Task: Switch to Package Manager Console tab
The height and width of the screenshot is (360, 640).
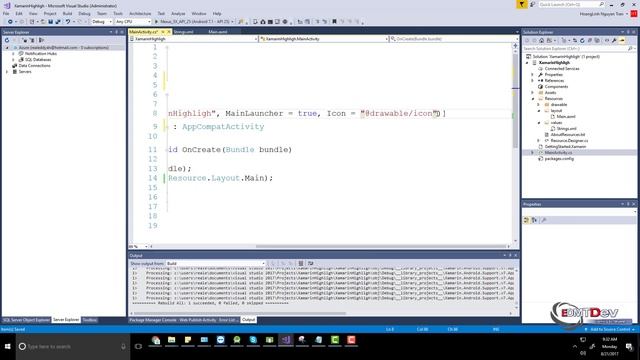Action: 153,320
